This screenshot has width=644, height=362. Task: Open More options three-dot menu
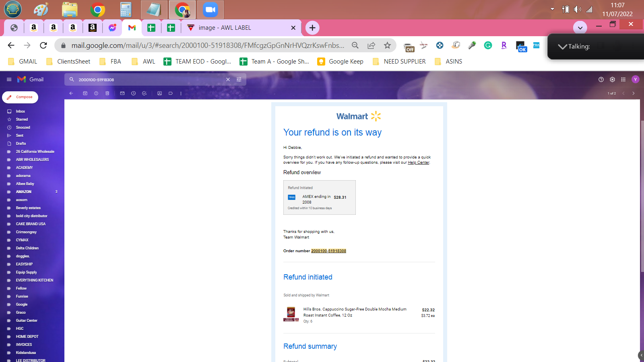pyautogui.click(x=181, y=93)
